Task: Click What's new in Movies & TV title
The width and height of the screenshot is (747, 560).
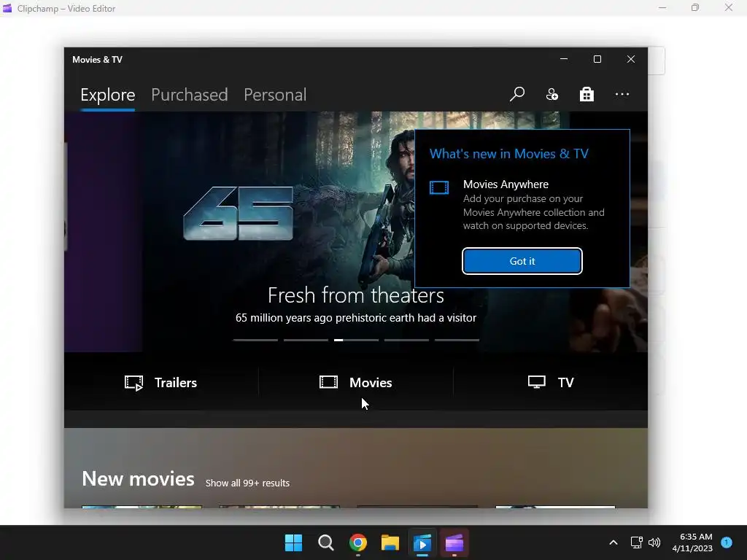Action: coord(508,153)
